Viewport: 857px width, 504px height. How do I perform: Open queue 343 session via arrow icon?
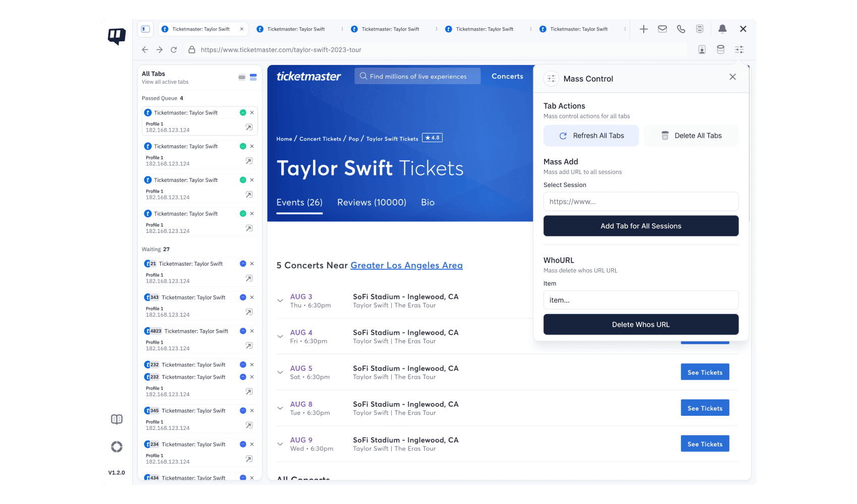click(x=249, y=312)
